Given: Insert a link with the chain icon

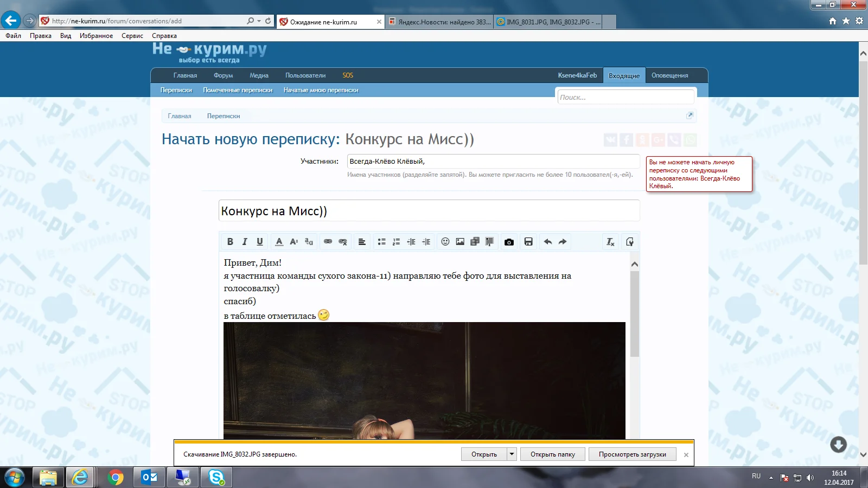Looking at the screenshot, I should [328, 242].
